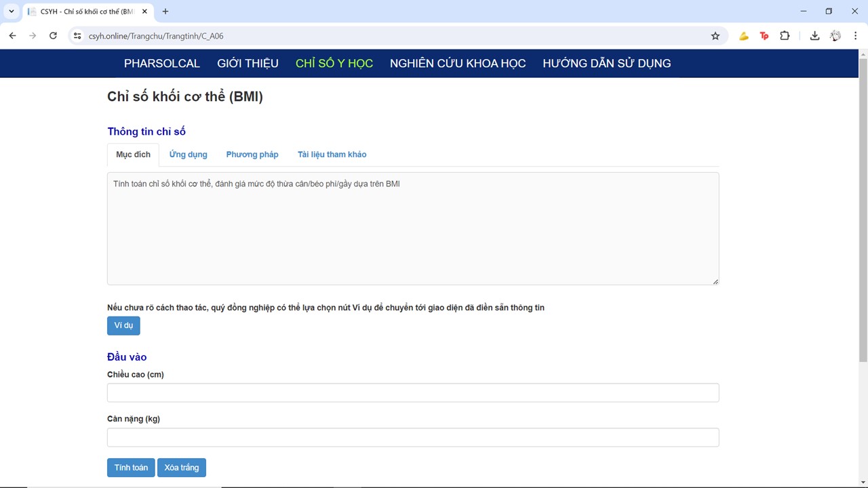Screen dimensions: 868x488
Task: Focus the Chiều cao (cm) input field
Action: coord(413,392)
